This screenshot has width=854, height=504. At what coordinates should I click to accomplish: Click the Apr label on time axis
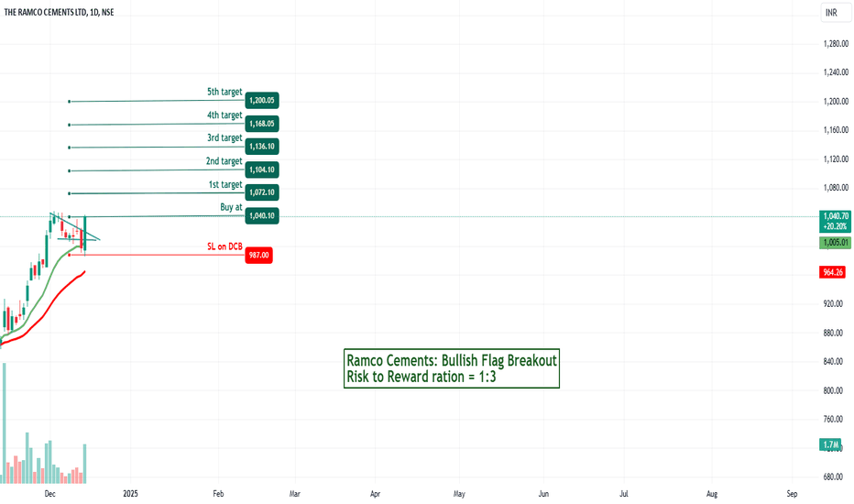click(376, 494)
